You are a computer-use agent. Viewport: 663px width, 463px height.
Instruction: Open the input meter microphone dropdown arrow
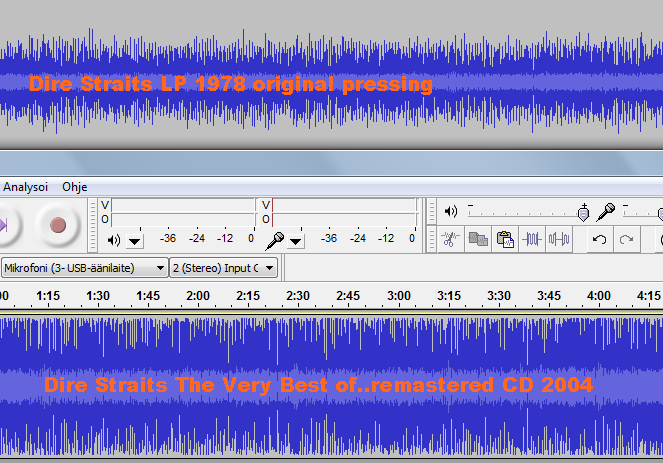click(296, 241)
